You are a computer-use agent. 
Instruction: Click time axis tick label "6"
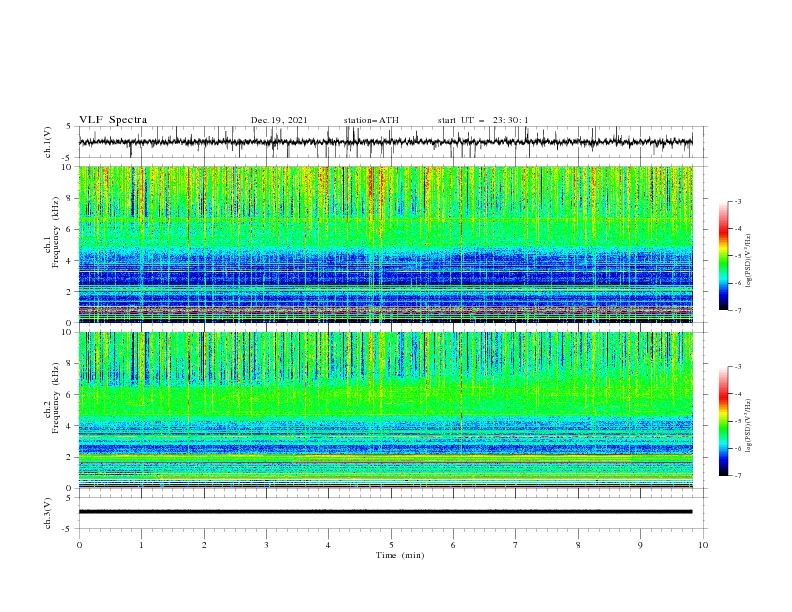tap(453, 545)
